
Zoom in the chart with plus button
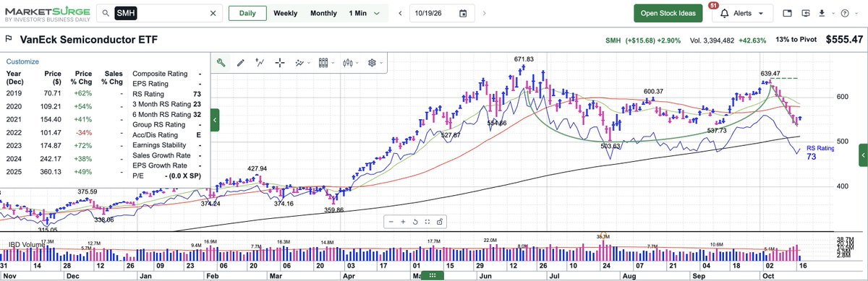pos(404,221)
